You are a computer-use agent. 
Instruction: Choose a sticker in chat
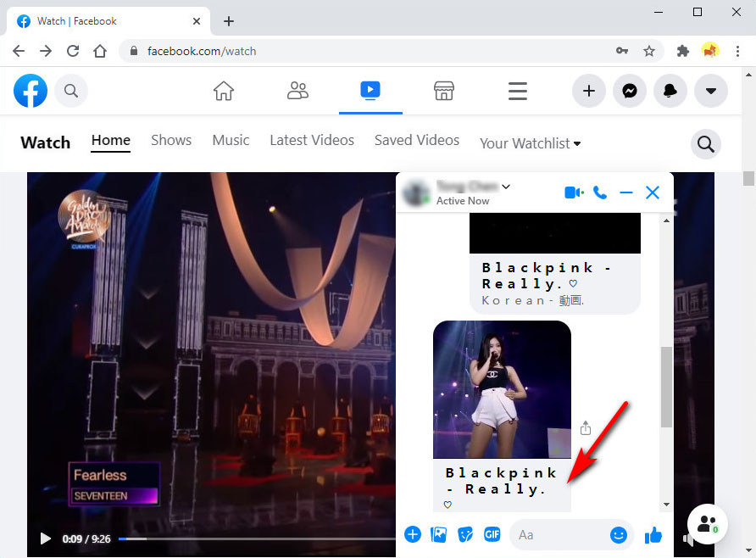pos(465,534)
